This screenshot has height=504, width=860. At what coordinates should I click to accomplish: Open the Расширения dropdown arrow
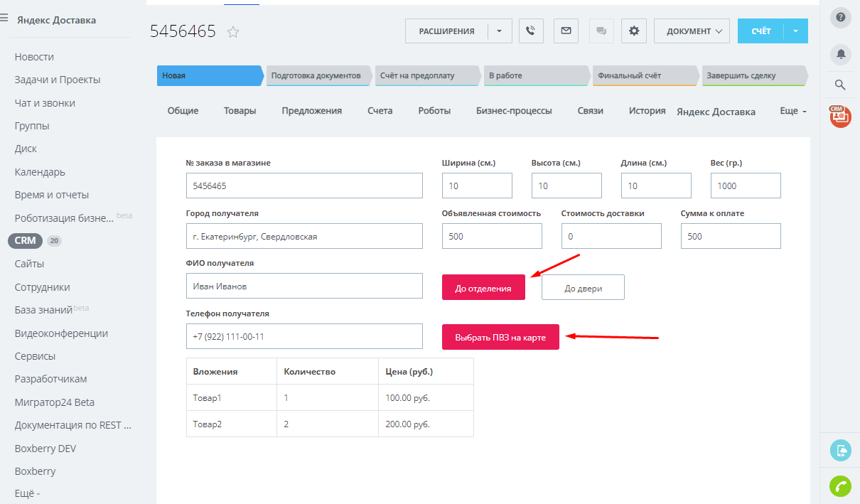(x=499, y=31)
